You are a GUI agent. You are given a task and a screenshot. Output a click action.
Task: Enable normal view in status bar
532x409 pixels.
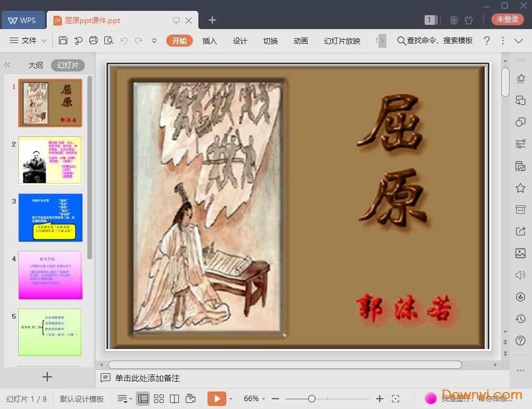[143, 399]
